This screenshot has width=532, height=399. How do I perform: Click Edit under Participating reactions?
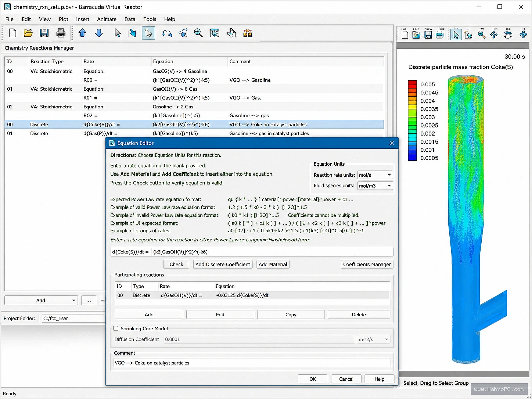click(x=220, y=314)
